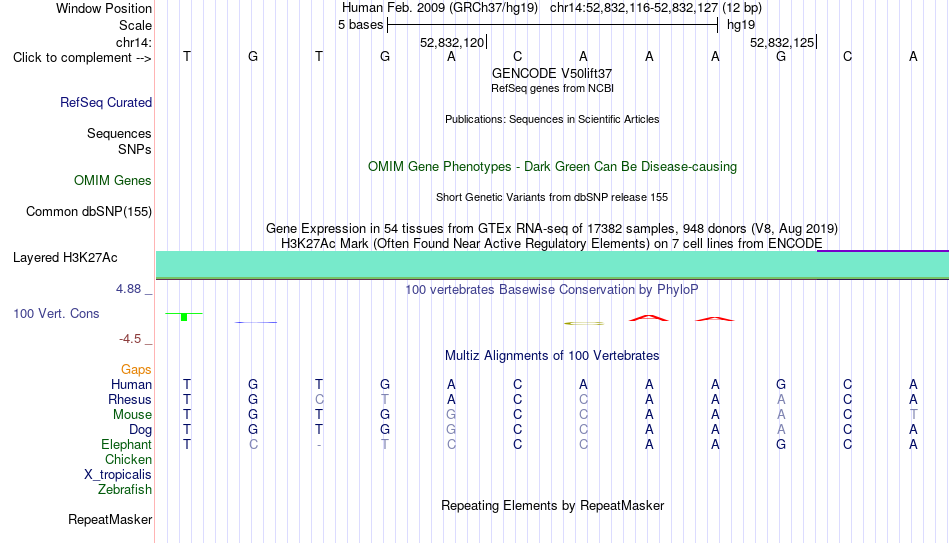This screenshot has height=543, width=950.
Task: Click the hg19 scale label
Action: pyautogui.click(x=741, y=25)
